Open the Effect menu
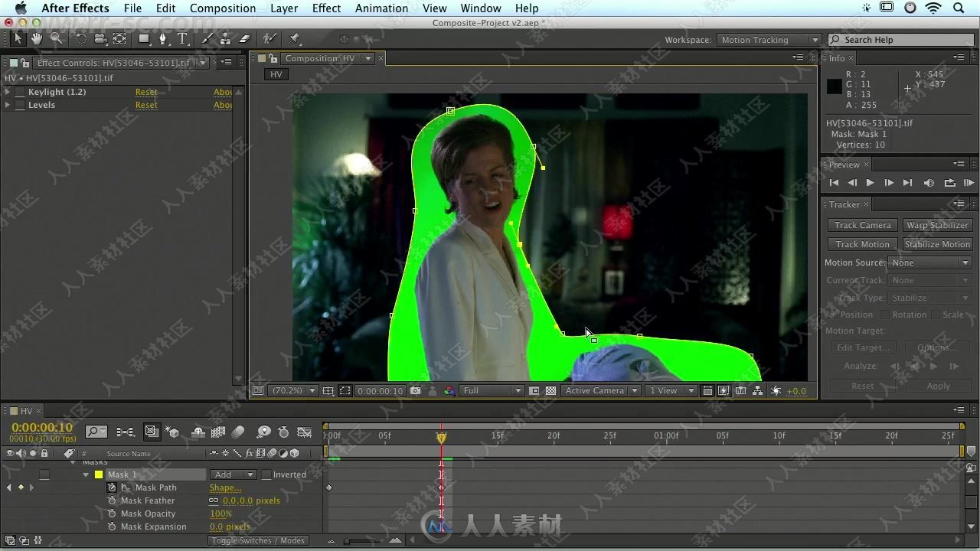Screen dimensions: 980x551 [326, 8]
